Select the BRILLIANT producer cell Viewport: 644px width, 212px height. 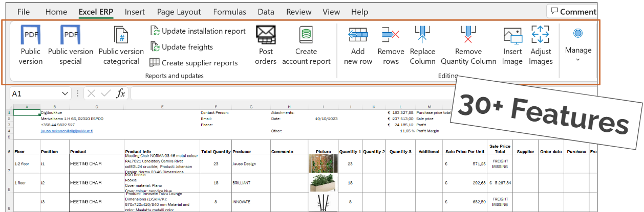(x=251, y=182)
